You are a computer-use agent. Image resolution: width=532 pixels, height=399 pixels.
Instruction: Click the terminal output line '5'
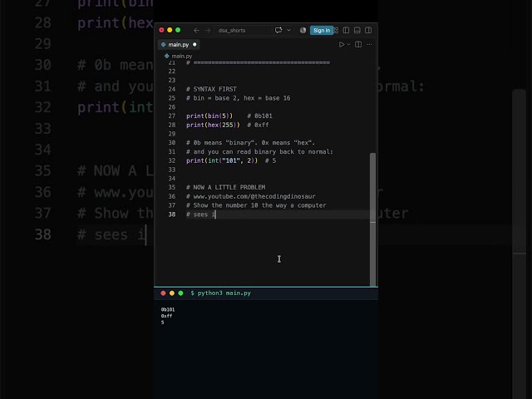point(163,323)
